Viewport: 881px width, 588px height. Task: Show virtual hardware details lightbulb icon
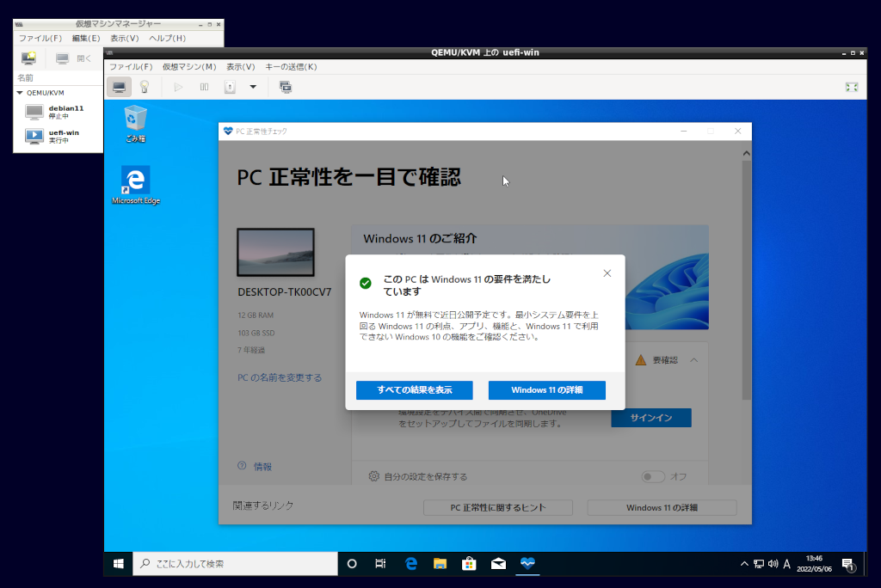click(145, 87)
